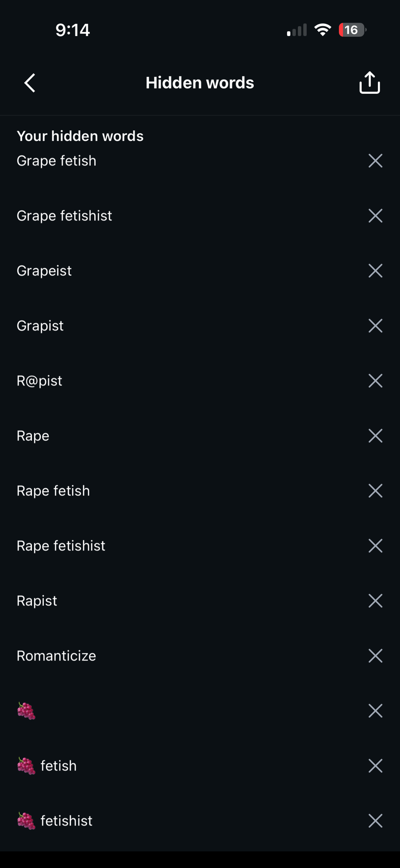Delete the lone grapes emoji entry
Screen dimensions: 400x868
coord(375,711)
